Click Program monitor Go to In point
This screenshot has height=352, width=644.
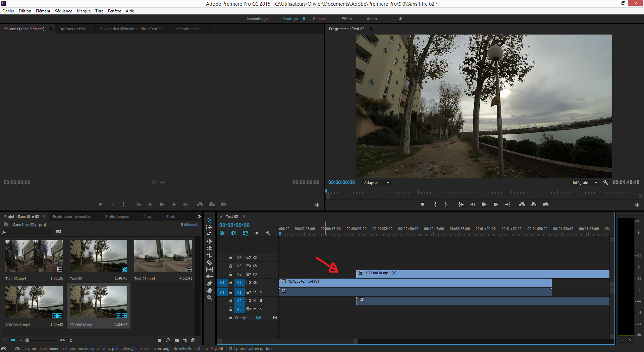coord(461,204)
